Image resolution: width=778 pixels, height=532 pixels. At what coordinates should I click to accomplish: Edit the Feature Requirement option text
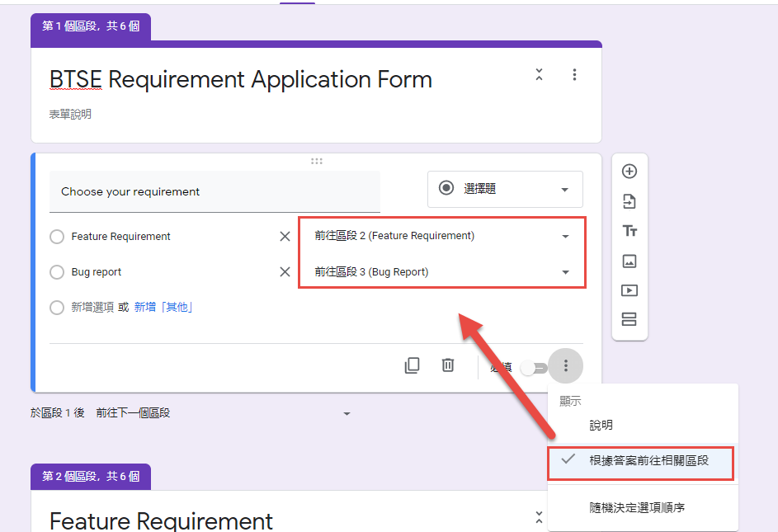pyautogui.click(x=120, y=237)
